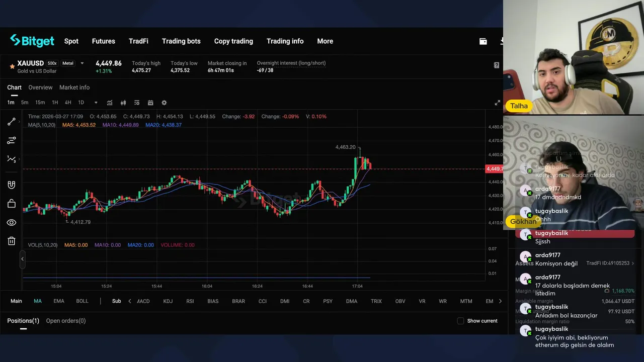Enable the BIAS sub indicator

(x=213, y=301)
